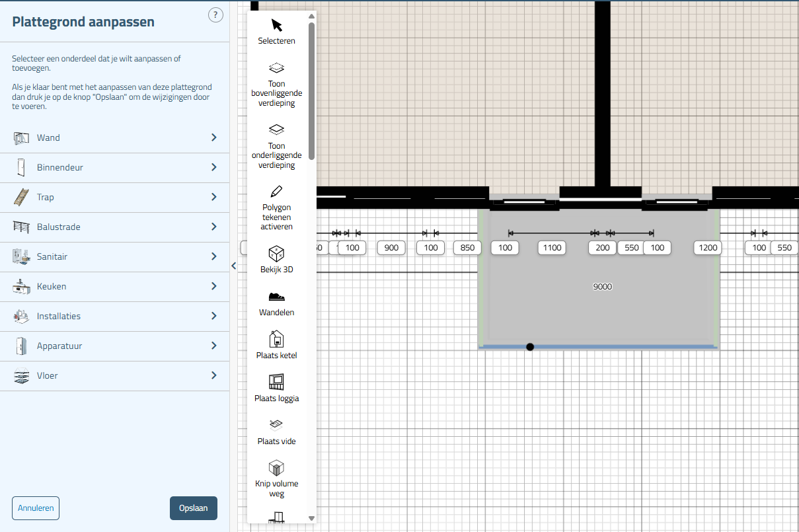Viewport: 799px width, 532px height.
Task: Click the Annuleren button
Action: point(36,508)
